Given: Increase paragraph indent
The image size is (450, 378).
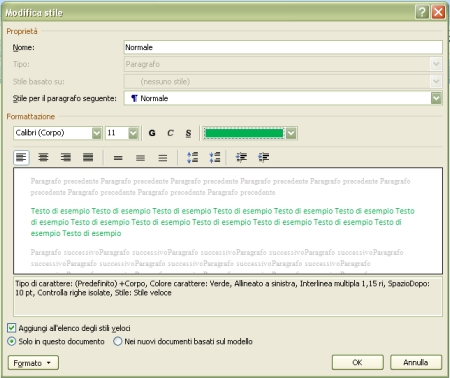Looking at the screenshot, I should pos(264,157).
